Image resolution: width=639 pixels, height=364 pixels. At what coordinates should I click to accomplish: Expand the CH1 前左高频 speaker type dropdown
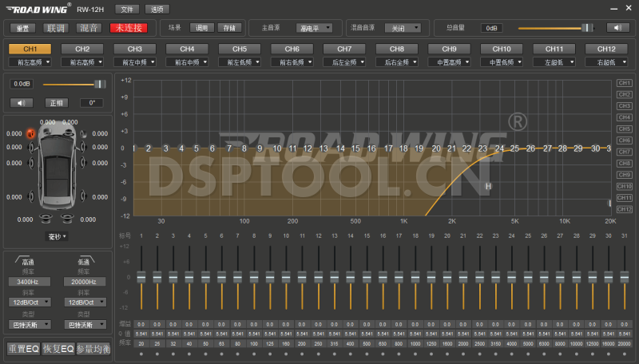(30, 61)
